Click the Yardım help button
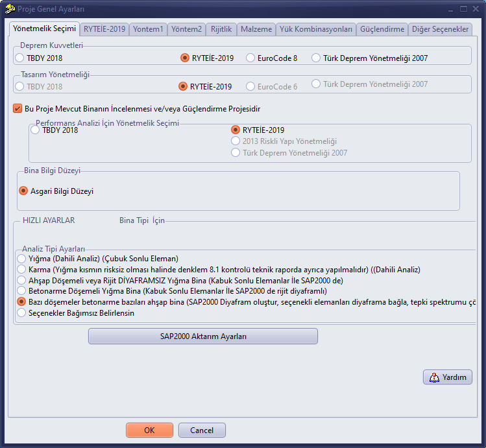Viewport: 486px width, 448px height. click(x=448, y=377)
